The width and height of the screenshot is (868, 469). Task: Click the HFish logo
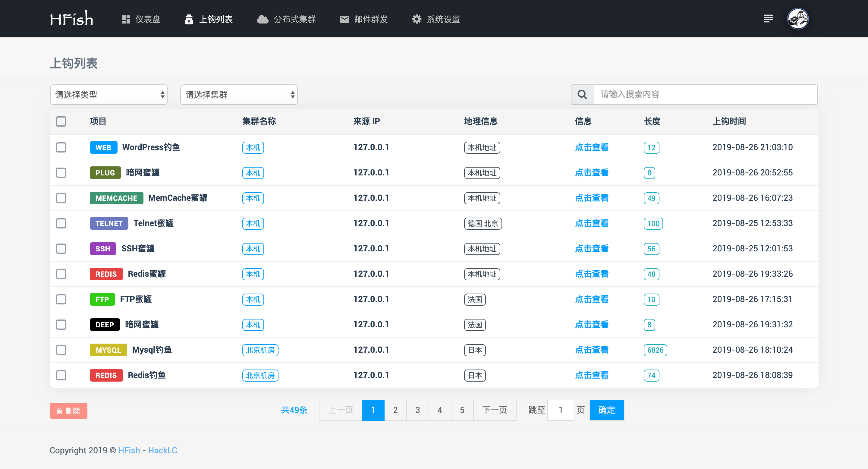coord(71,18)
